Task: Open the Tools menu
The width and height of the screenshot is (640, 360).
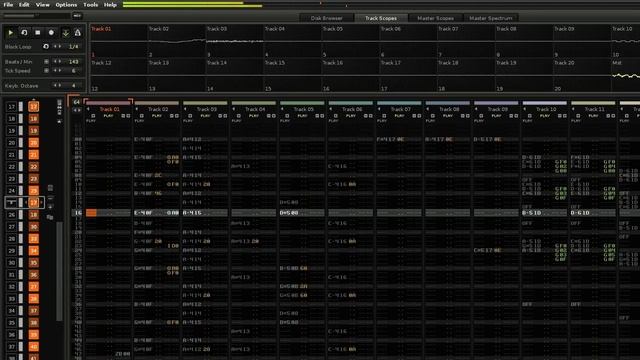Action: (91, 5)
